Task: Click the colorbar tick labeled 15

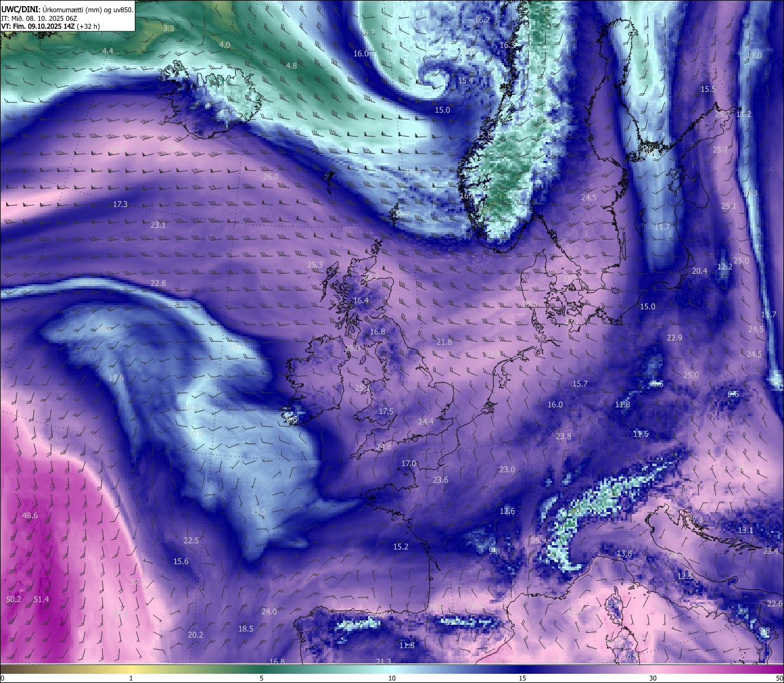Action: 522,678
